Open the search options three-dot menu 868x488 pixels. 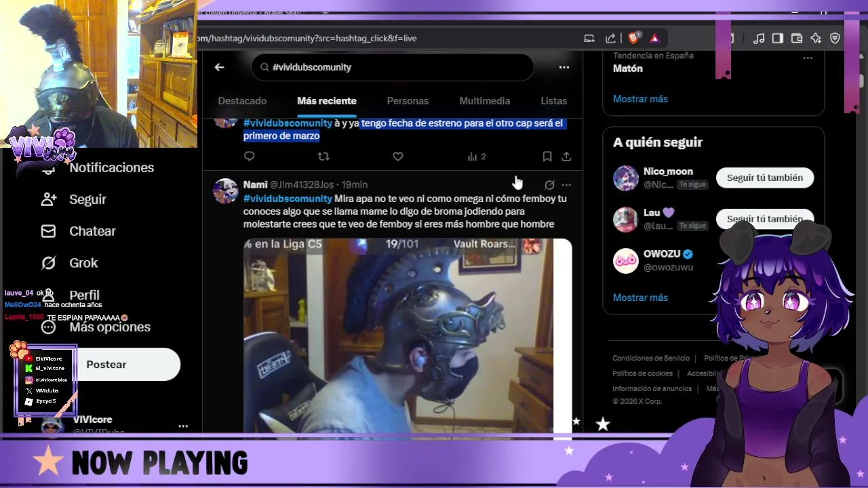tap(564, 67)
